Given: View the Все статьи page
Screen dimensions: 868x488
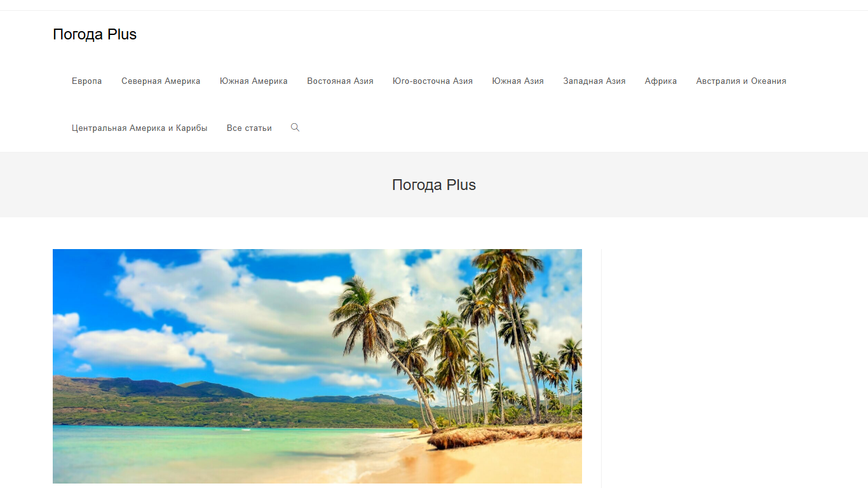Looking at the screenshot, I should point(249,128).
